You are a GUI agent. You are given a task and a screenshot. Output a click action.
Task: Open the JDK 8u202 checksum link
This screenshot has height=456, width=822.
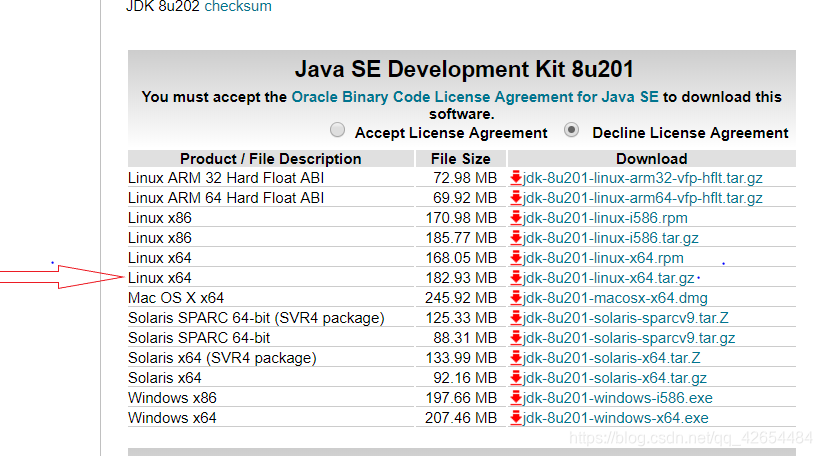coord(238,6)
